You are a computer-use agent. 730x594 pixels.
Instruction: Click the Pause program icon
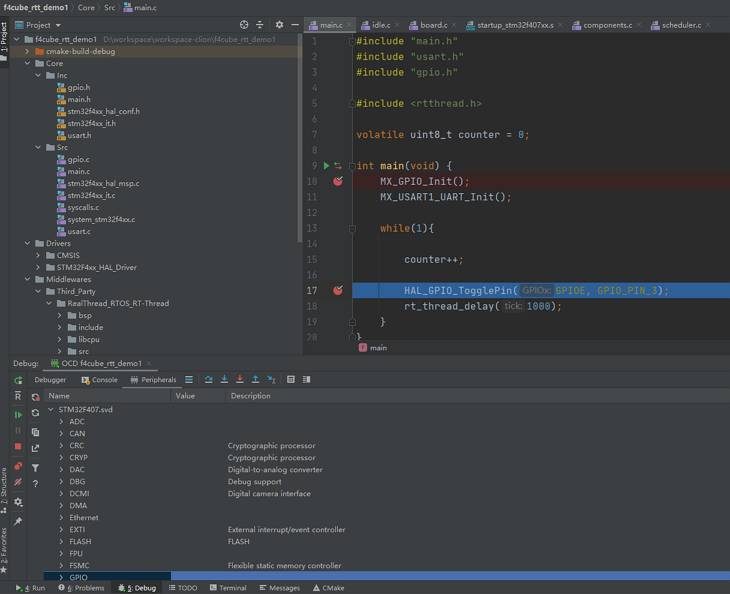pyautogui.click(x=18, y=431)
